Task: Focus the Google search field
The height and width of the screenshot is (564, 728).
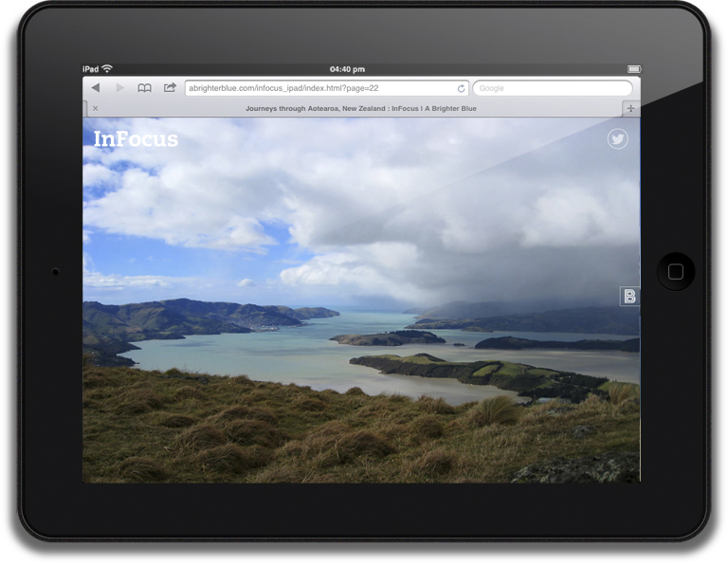Action: (x=552, y=88)
